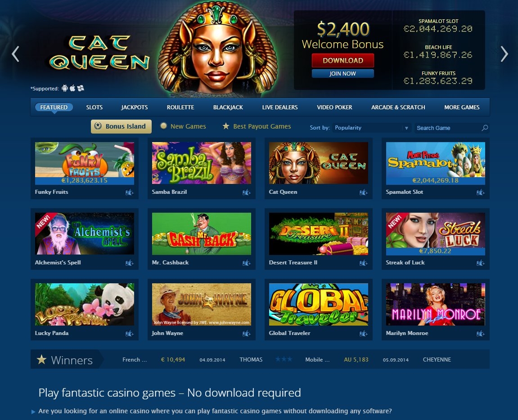Click the like icon for Samba Brazil
The width and height of the screenshot is (518, 420).
(247, 192)
